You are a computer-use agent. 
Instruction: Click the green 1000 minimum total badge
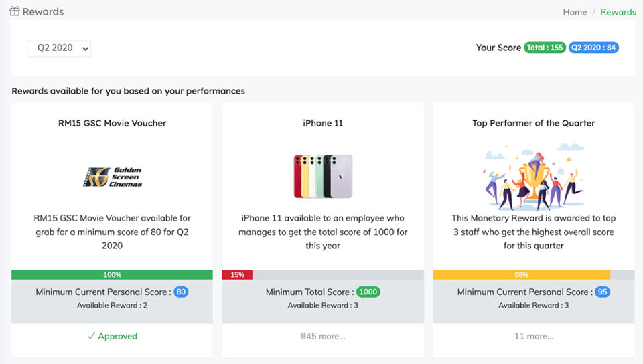coord(368,292)
